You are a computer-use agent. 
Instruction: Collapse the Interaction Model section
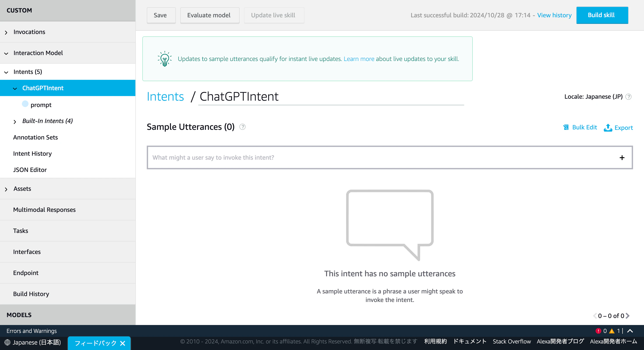[6, 53]
